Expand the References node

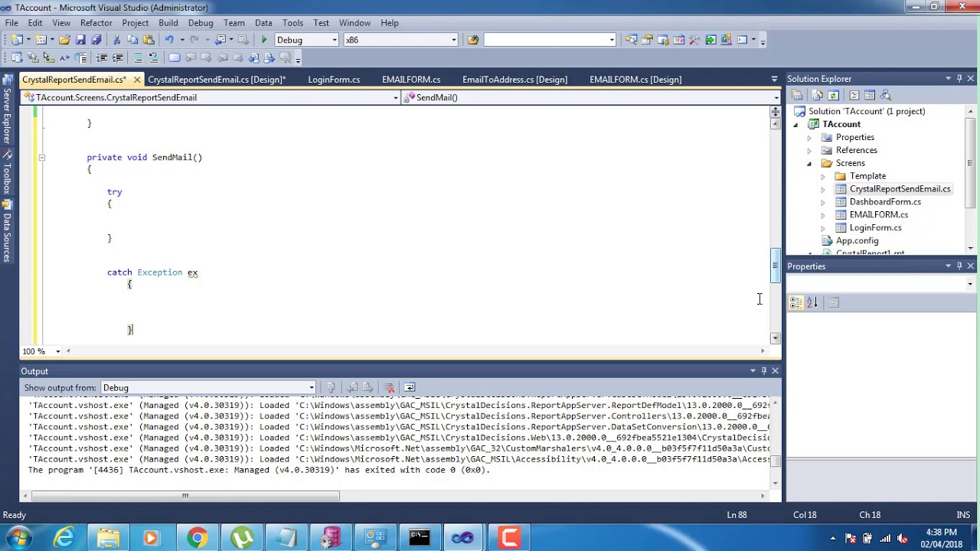[809, 150]
